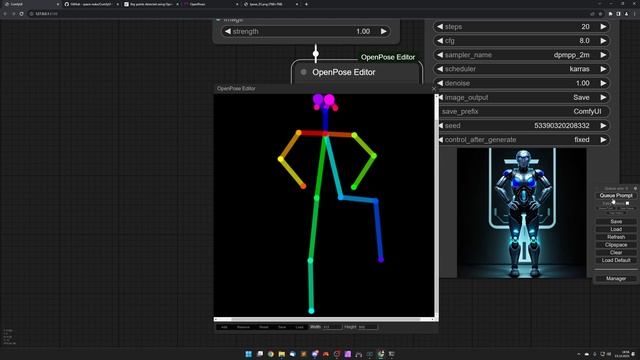This screenshot has height=360, width=640.
Task: Click the Height input field
Action: coord(368,327)
